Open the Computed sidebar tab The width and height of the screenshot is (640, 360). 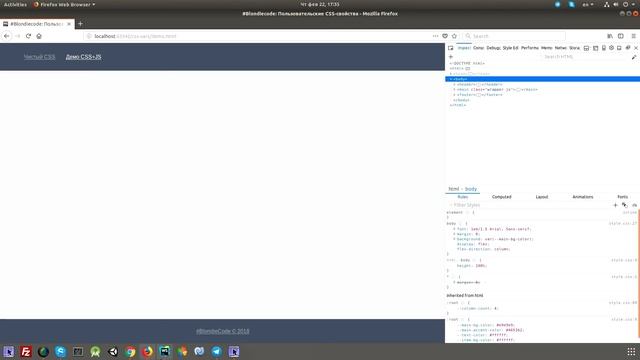[502, 197]
